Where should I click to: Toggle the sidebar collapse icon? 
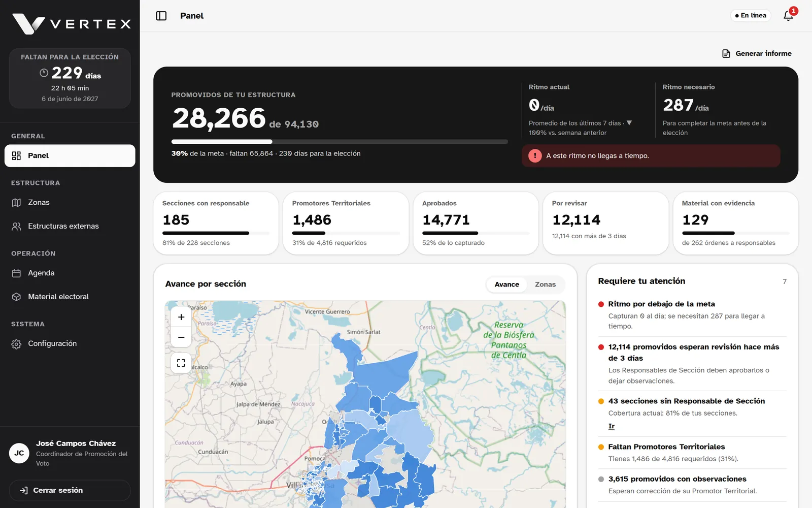coord(161,16)
